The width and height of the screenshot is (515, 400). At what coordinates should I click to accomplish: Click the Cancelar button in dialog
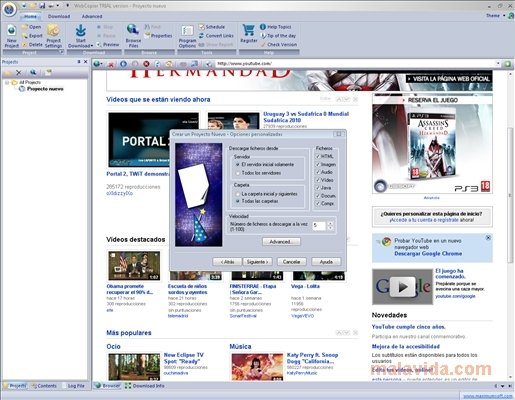(x=292, y=262)
